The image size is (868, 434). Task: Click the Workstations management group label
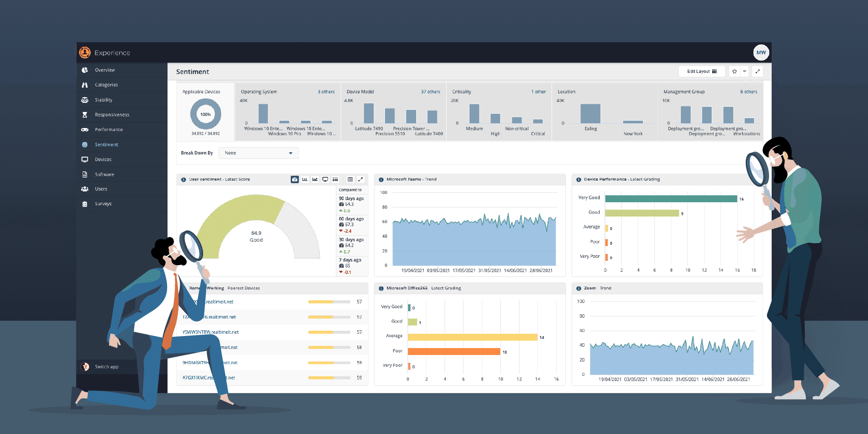[x=746, y=134]
